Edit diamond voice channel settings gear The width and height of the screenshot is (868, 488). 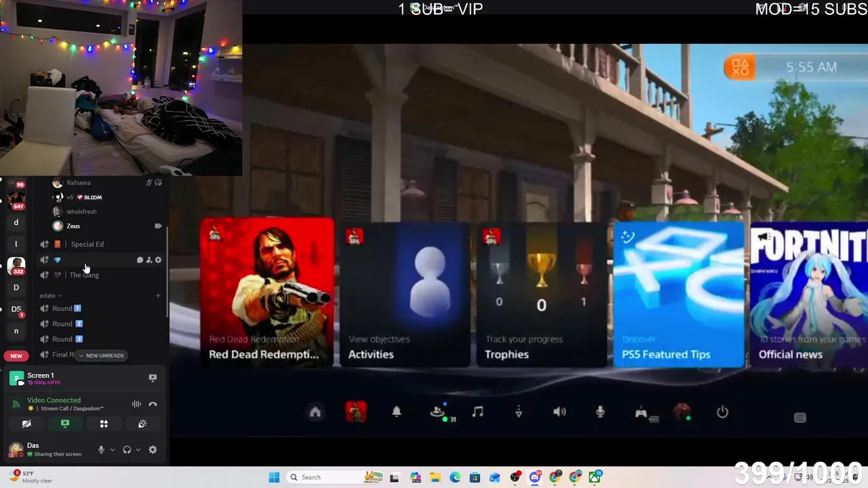[158, 260]
